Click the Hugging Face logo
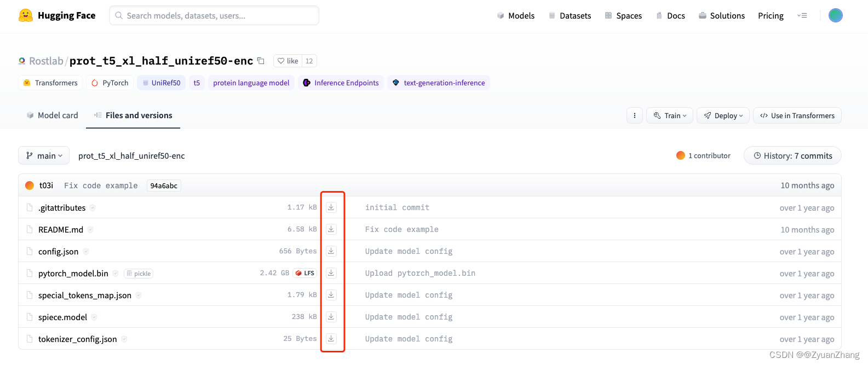 57,15
